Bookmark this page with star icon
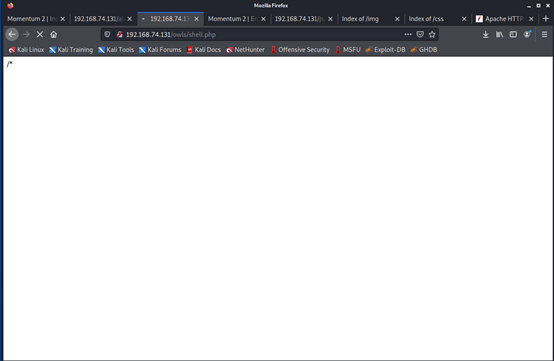Screen dimensions: 554x361 point(432,34)
